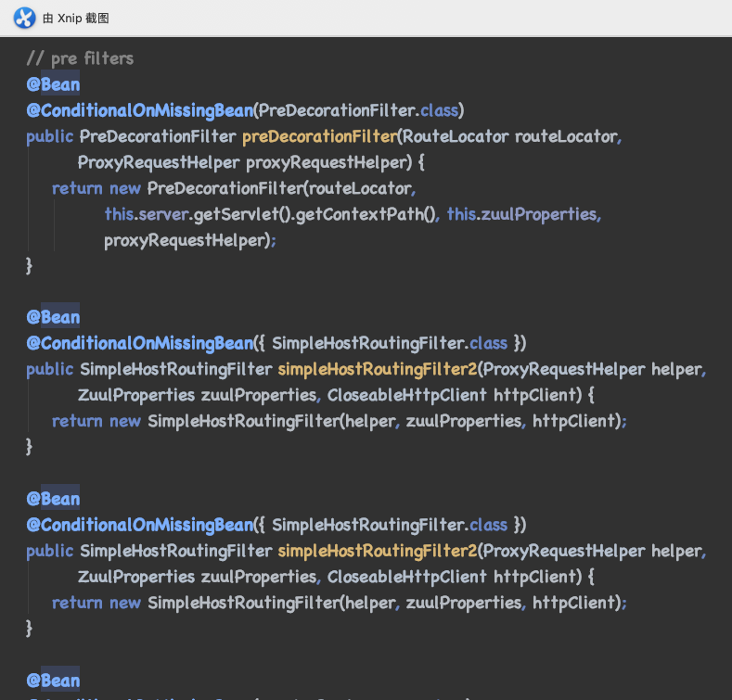Click the '由 Xnip 截图' window title text

click(76, 19)
